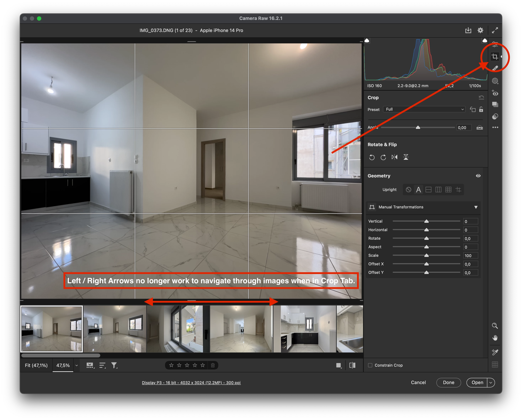
Task: Toggle Geometry visibility eye icon
Action: point(478,176)
